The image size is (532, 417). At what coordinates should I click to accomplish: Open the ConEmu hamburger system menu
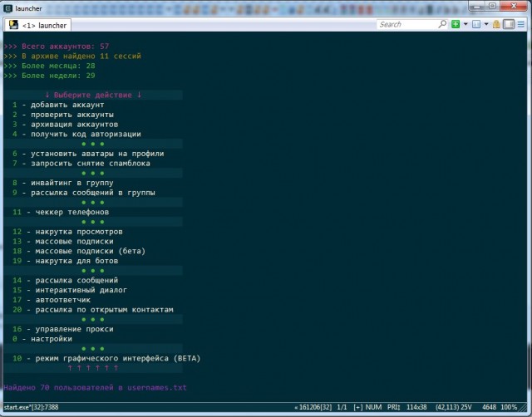(522, 24)
